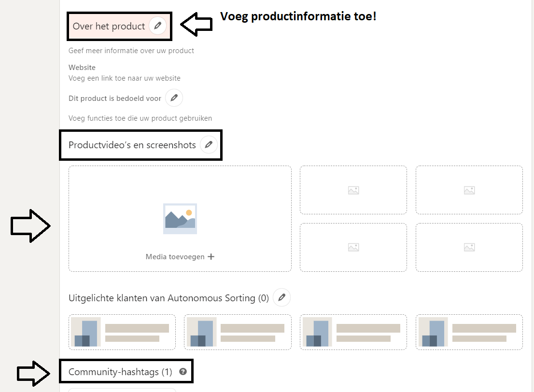Click the second featured customer placeholder
This screenshot has height=392, width=534.
click(238, 332)
